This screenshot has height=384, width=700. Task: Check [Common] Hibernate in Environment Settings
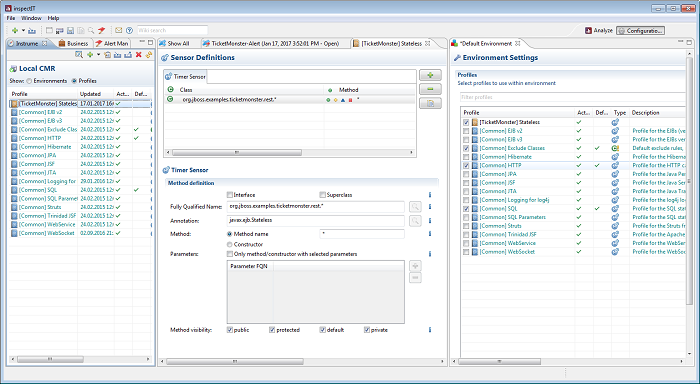pyautogui.click(x=466, y=157)
